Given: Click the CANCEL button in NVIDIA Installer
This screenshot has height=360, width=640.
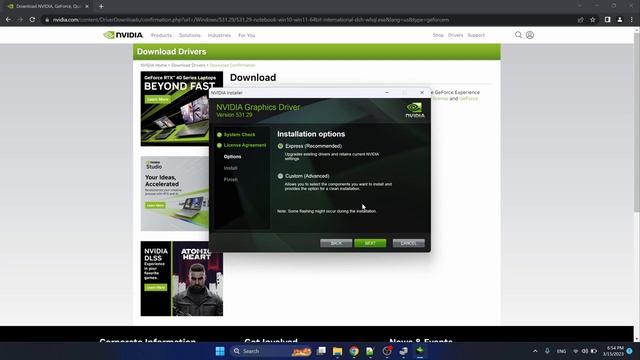Looking at the screenshot, I should click(x=409, y=243).
